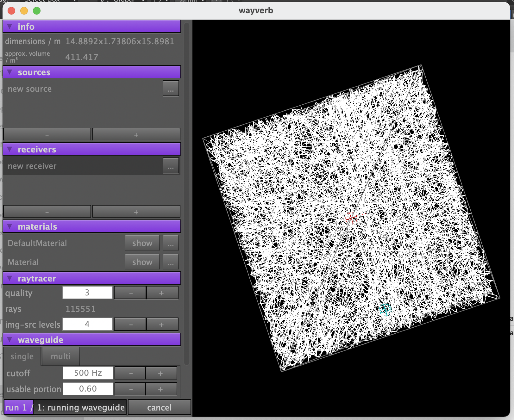
Task: Toggle show for Material
Action: coord(142,262)
